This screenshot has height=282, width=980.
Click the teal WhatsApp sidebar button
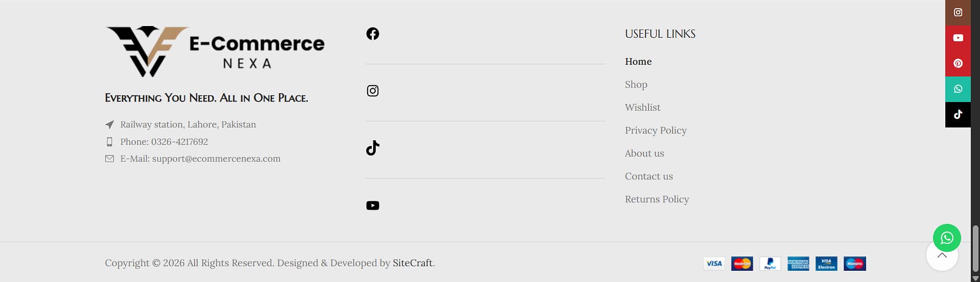click(958, 89)
